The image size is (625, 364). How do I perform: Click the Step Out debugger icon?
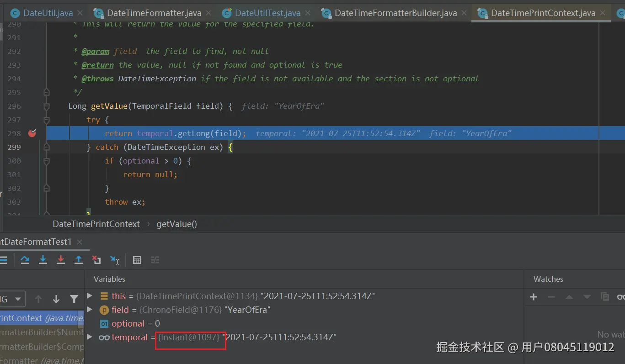pos(79,260)
